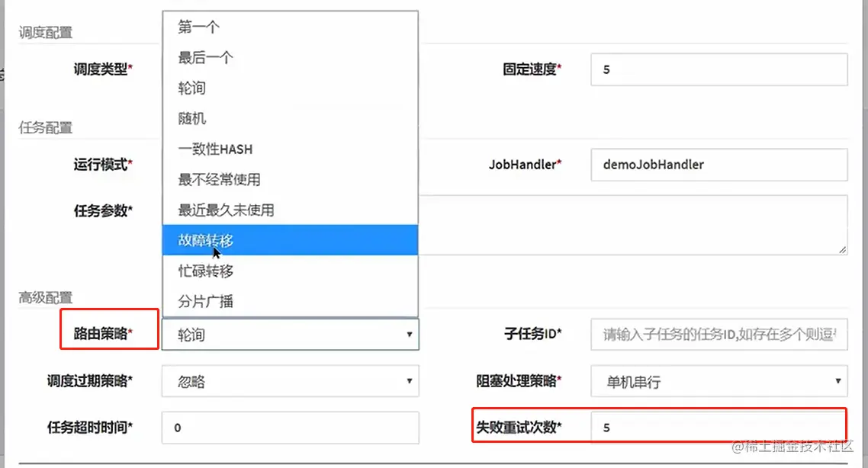Viewport: 868px width, 468px height.
Task: Click the 调度过期策略 label
Action: coord(90,380)
